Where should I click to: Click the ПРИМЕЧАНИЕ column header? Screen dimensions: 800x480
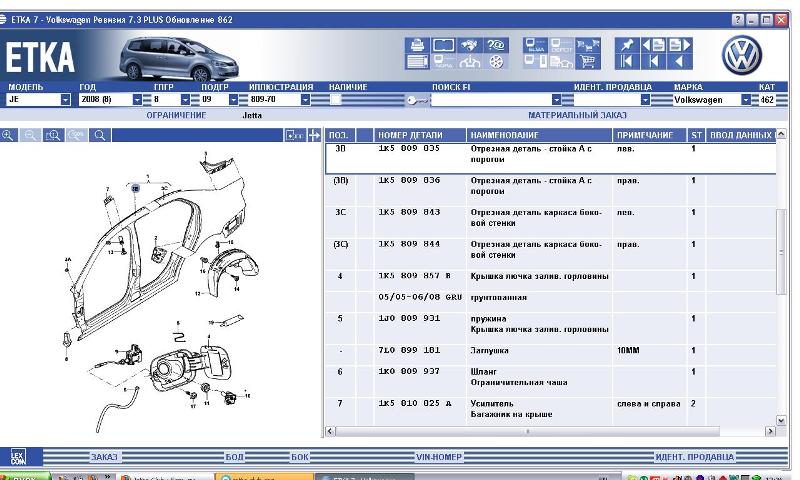(649, 135)
